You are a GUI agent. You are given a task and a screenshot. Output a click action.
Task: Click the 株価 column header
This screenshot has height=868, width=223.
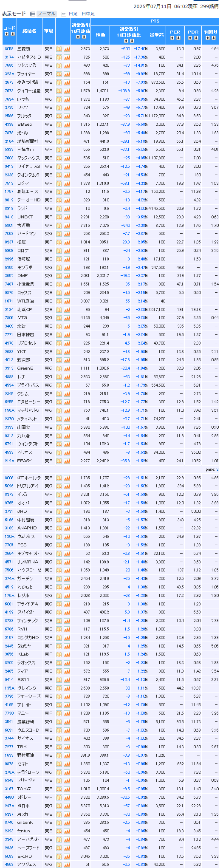(100, 34)
